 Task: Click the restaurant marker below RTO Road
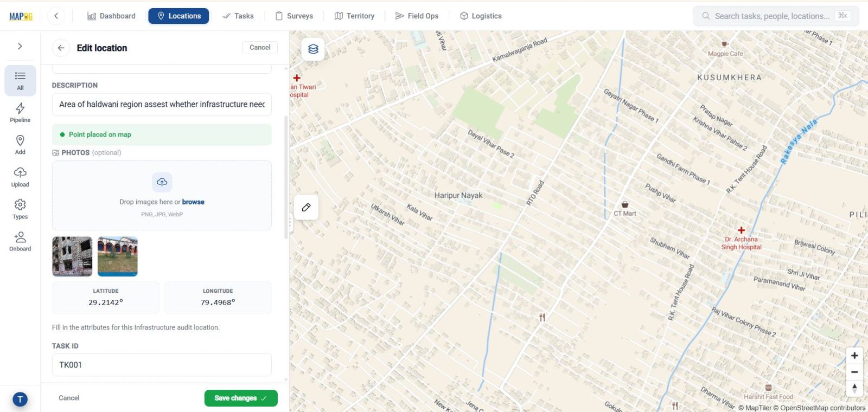pos(542,317)
